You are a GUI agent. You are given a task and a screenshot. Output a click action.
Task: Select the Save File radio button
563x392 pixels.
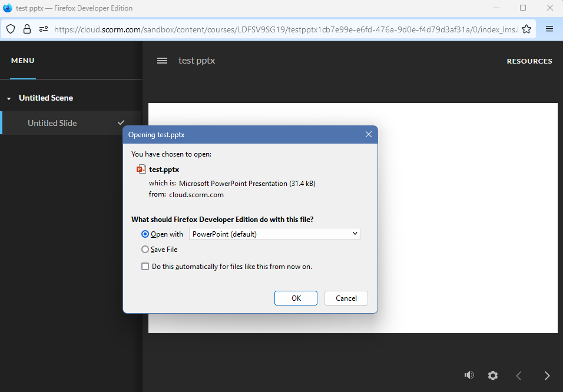point(145,249)
